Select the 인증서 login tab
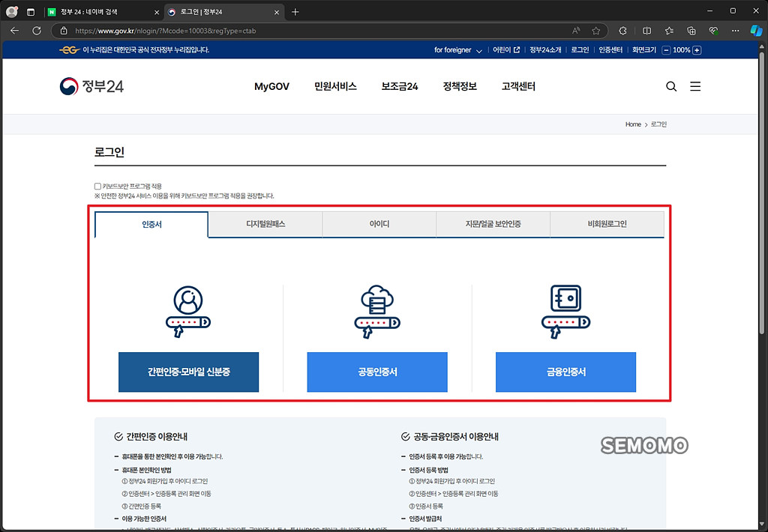768x532 pixels. 151,224
